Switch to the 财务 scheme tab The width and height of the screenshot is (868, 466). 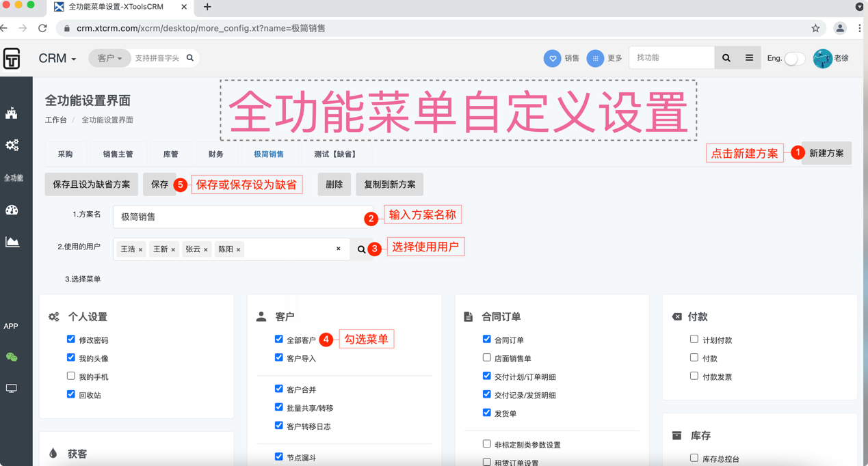click(216, 154)
